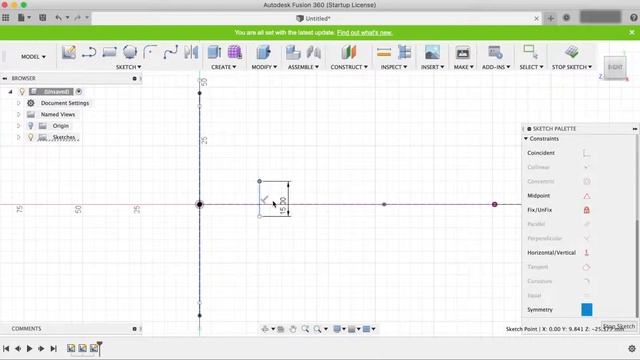
Task: Click the Construct plane icon
Action: coord(349,52)
